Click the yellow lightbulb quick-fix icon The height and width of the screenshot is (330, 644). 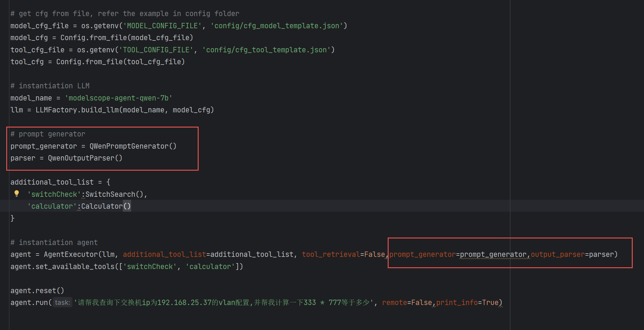pyautogui.click(x=17, y=194)
